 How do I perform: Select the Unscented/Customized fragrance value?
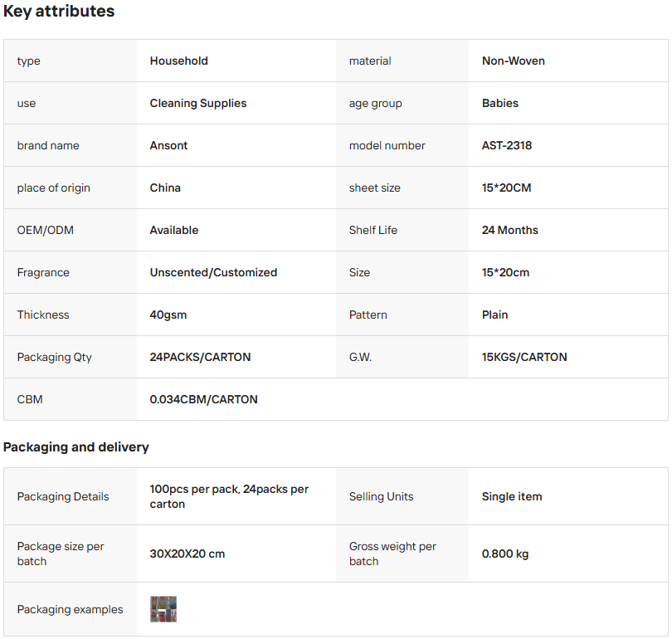click(213, 272)
